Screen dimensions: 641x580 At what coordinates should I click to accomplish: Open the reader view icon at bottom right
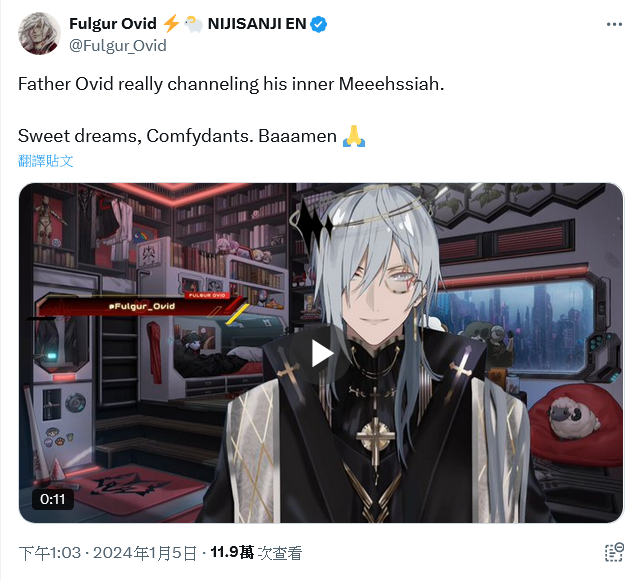coord(614,553)
